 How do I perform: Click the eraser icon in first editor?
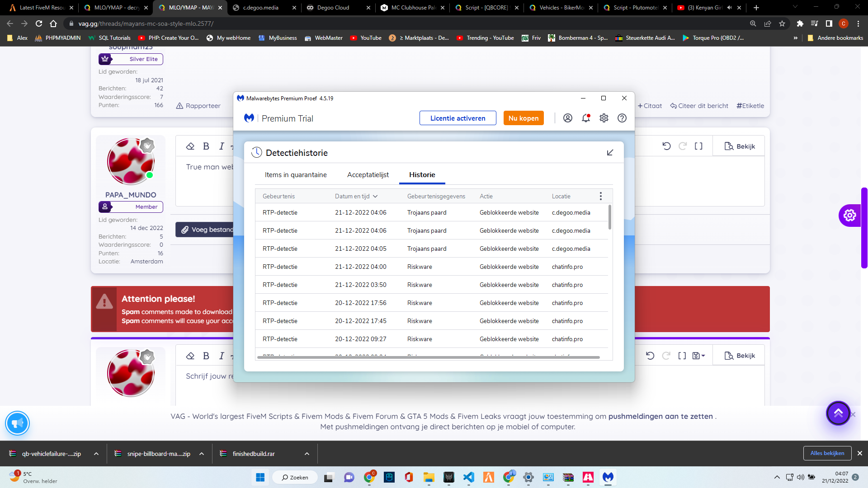[x=190, y=146]
